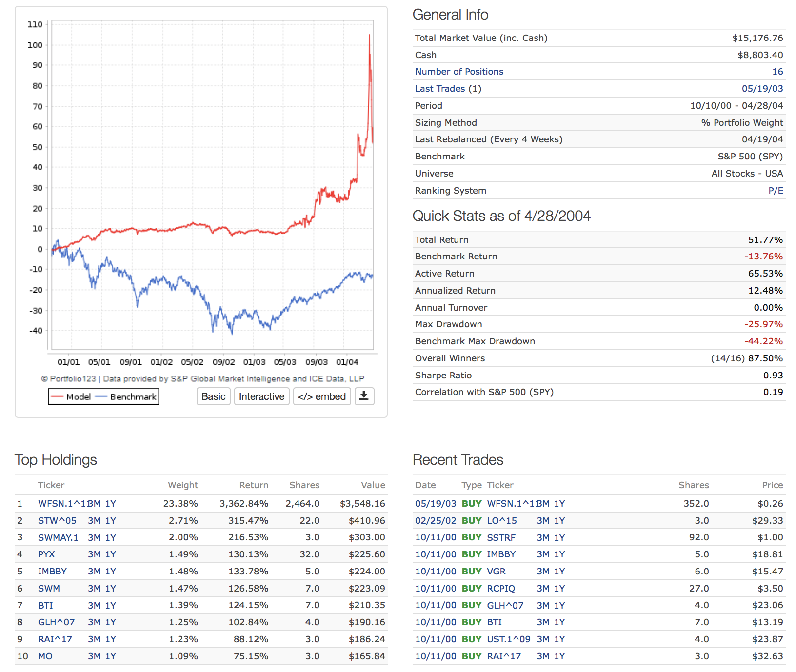Viewport: 796px width, 672px height.
Task: Show 3M chart for PYX holding
Action: [94, 554]
